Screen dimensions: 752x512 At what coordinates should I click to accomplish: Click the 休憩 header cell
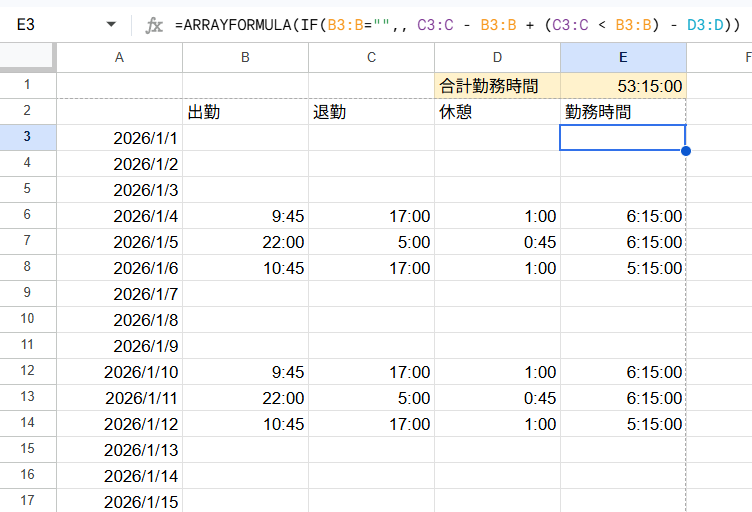[497, 112]
